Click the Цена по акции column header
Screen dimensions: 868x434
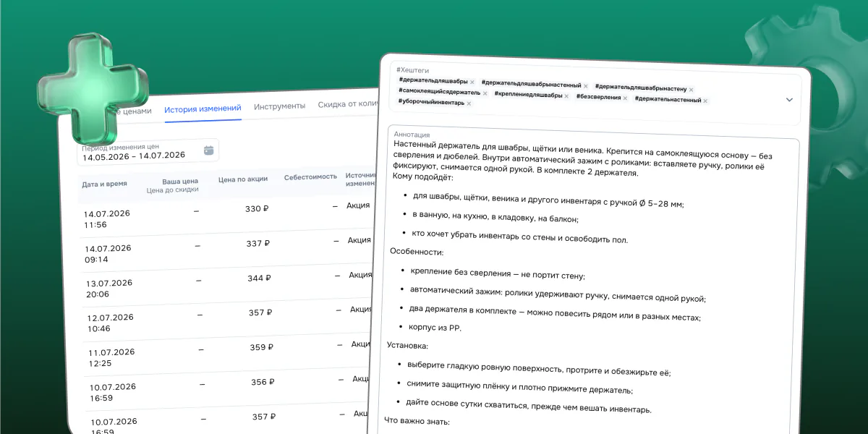(243, 179)
